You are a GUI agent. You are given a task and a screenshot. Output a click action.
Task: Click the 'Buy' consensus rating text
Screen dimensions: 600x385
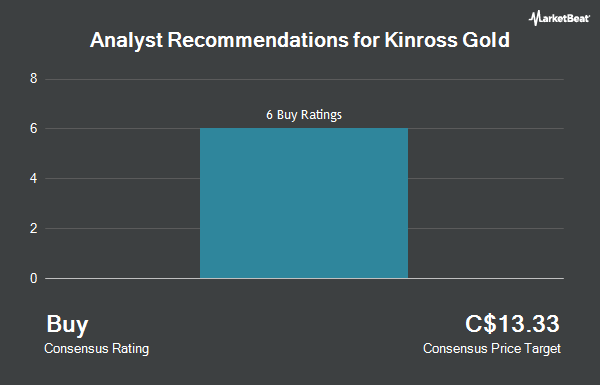[x=67, y=325]
